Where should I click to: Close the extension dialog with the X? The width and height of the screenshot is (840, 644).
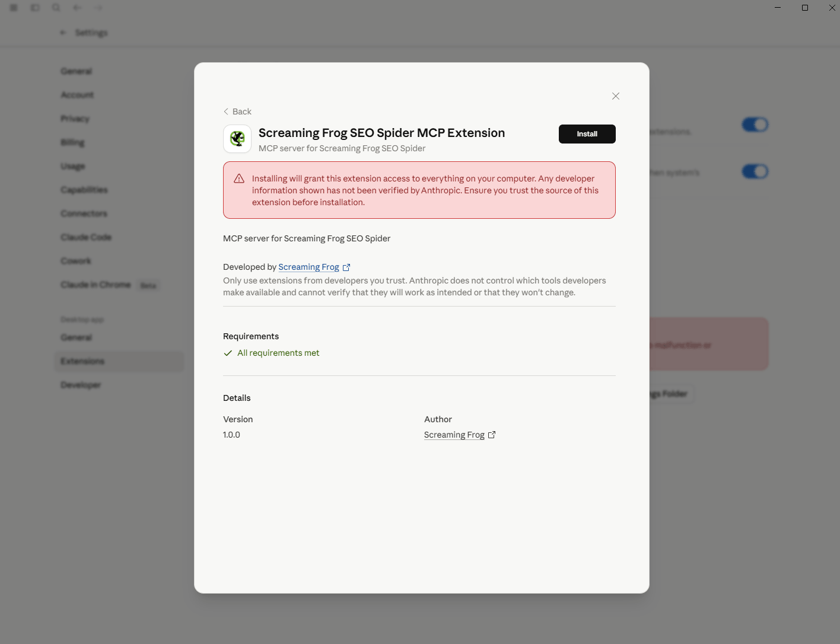(616, 96)
